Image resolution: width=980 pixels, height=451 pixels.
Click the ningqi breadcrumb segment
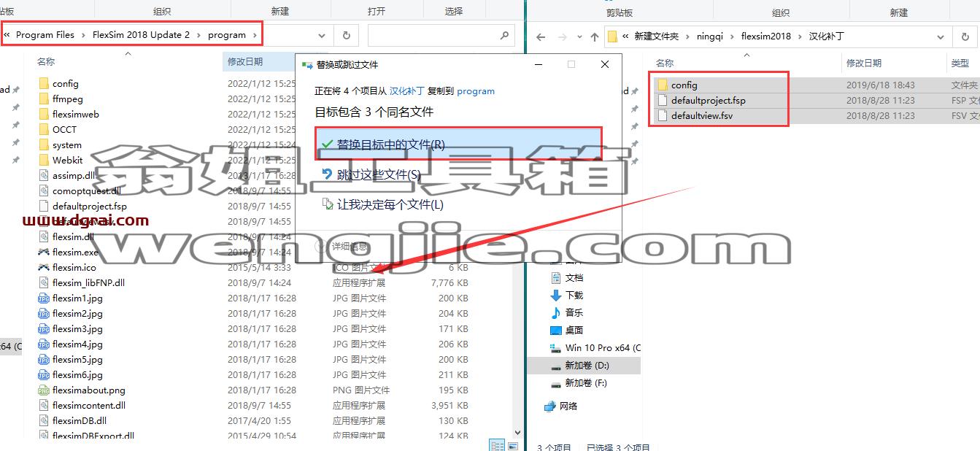pos(710,36)
